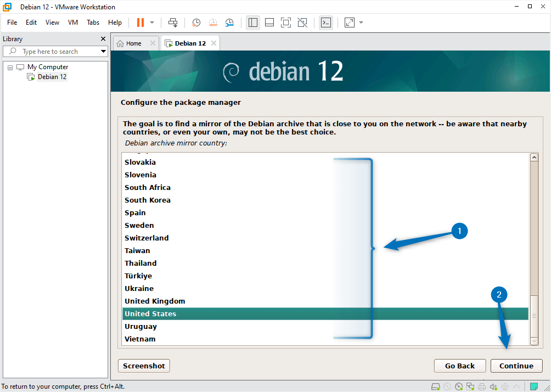Enter Unity mode
The height and width of the screenshot is (392, 551).
(302, 23)
